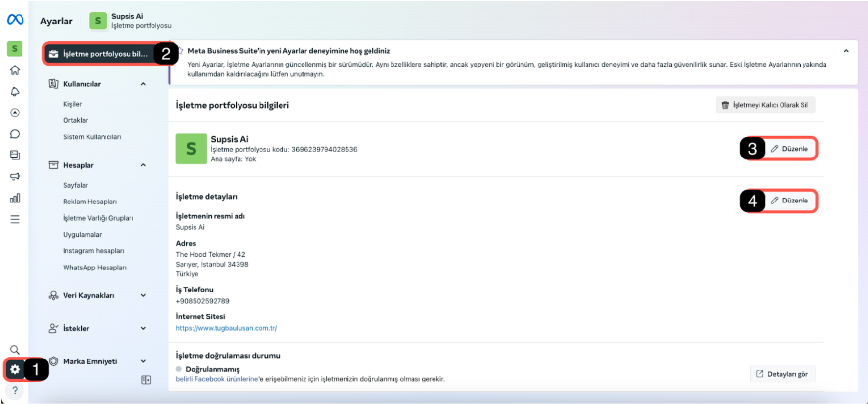Open tugbaulusan.com.tr website link

pos(226,328)
